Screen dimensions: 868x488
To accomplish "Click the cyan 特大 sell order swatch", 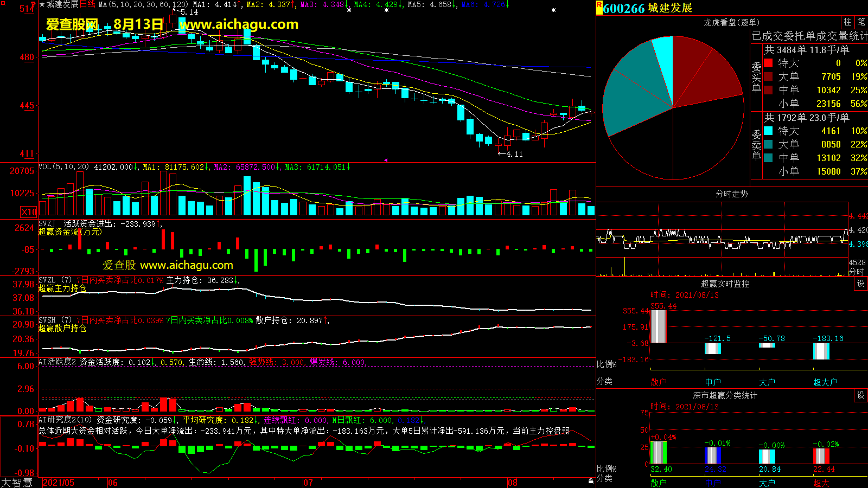I will point(768,131).
